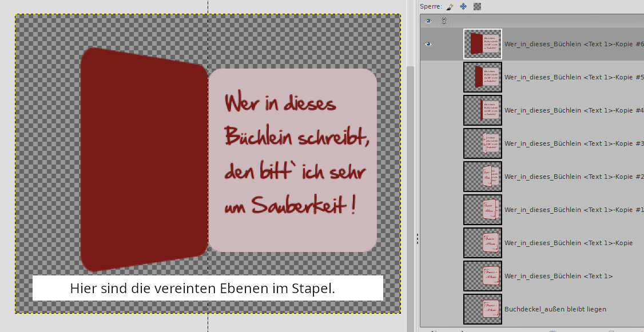
Task: Click the eye icon in the layer column header
Action: 428,21
